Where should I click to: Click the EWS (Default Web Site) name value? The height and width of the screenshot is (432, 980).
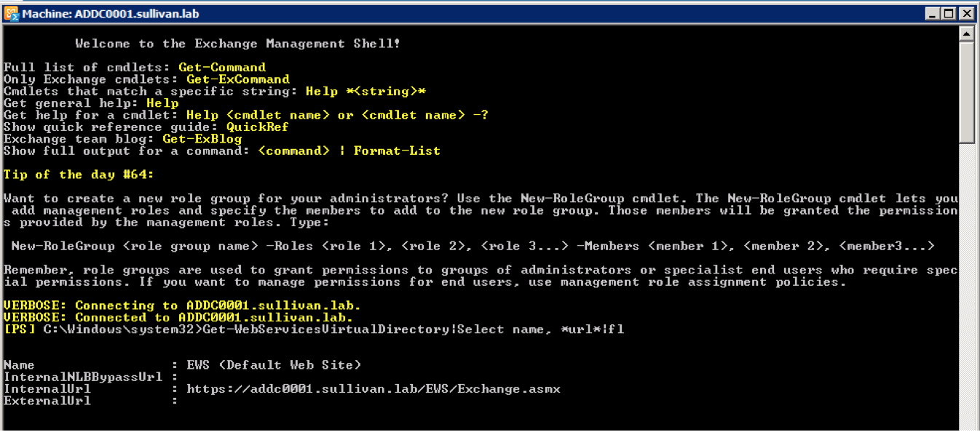[x=274, y=365]
